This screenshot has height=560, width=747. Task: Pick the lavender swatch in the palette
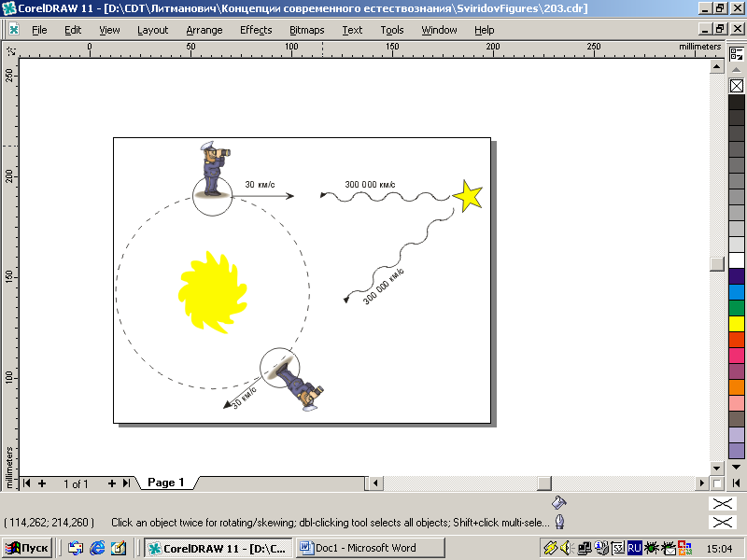coord(737,435)
